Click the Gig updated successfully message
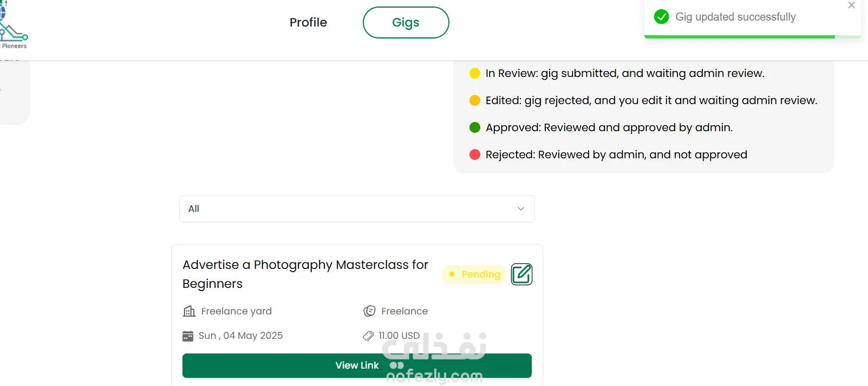 [735, 17]
